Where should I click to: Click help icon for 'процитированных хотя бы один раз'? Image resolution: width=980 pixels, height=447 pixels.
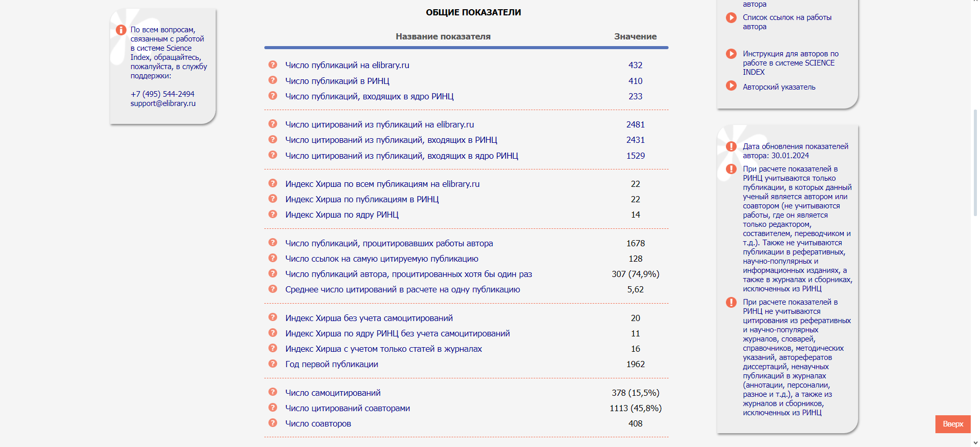click(273, 273)
